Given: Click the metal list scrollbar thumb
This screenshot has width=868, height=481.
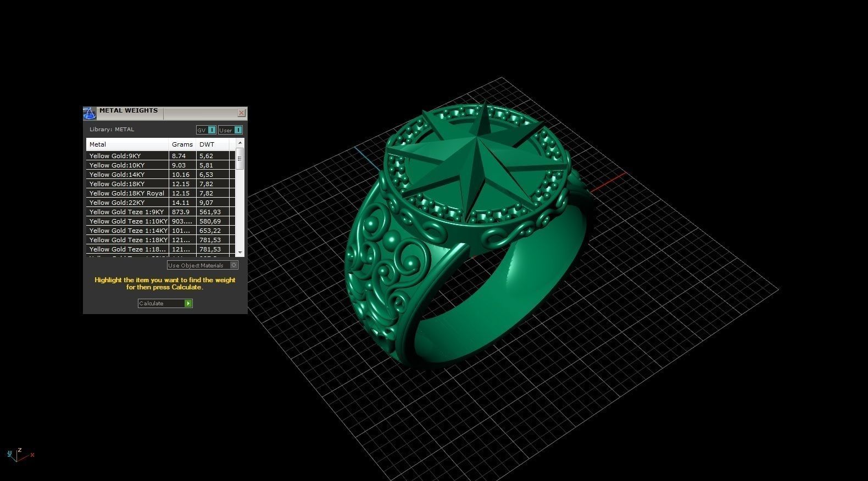Looking at the screenshot, I should pyautogui.click(x=240, y=158).
